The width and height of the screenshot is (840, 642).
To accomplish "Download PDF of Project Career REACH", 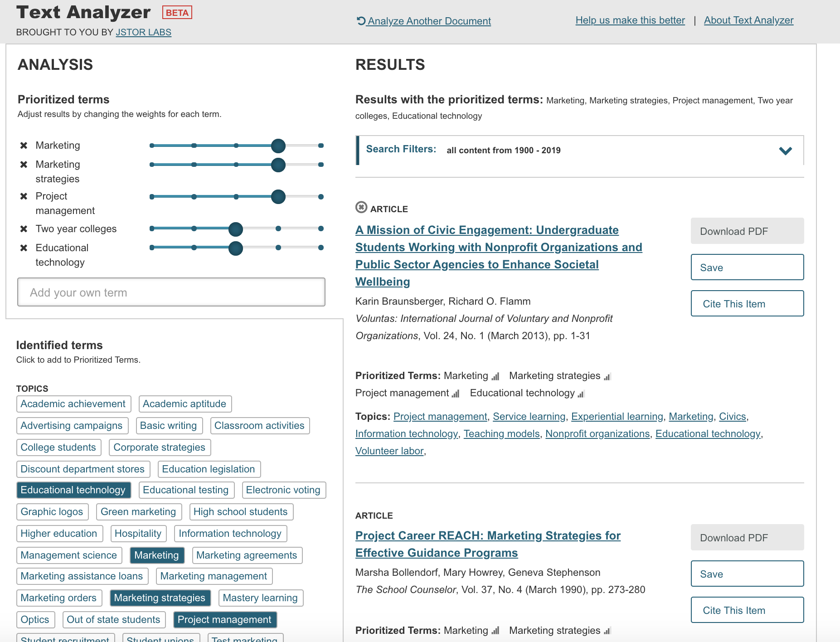I will tap(747, 537).
